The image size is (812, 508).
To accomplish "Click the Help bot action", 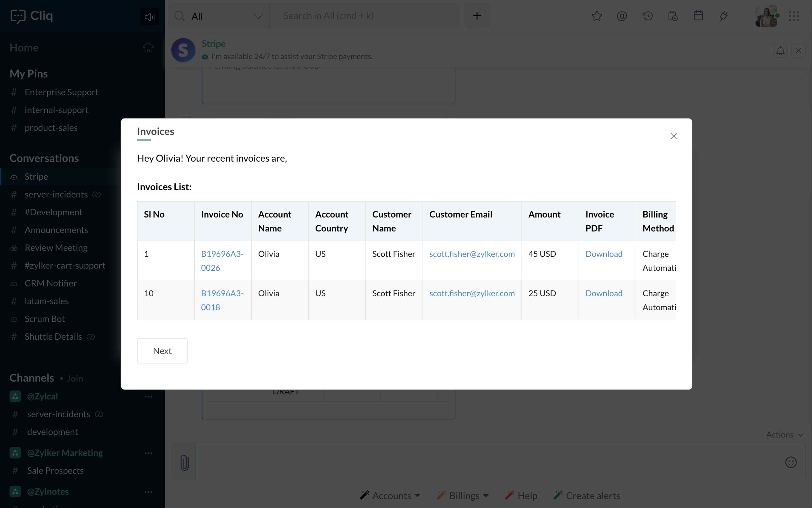I will tap(521, 496).
